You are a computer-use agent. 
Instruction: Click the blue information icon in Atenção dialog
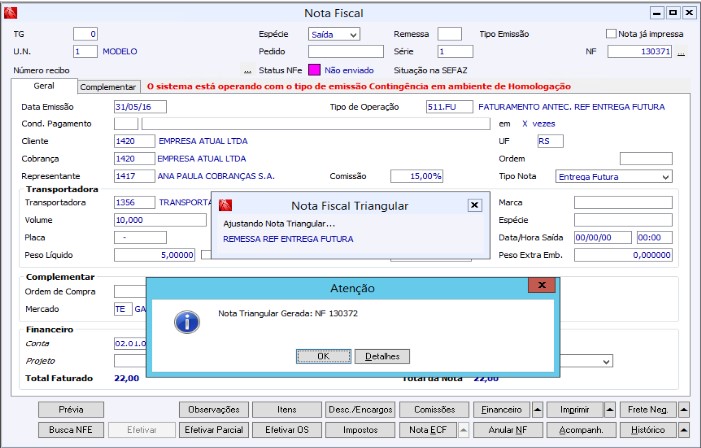tap(187, 322)
